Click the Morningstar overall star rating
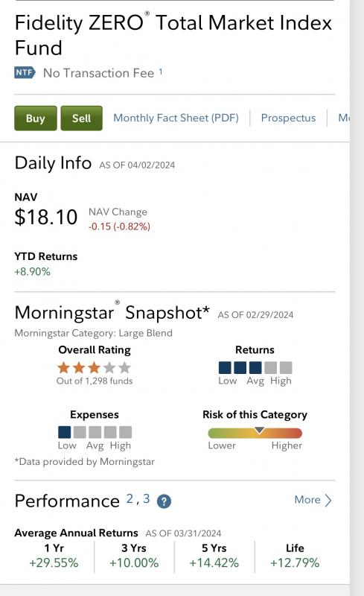The width and height of the screenshot is (364, 596). tap(94, 367)
